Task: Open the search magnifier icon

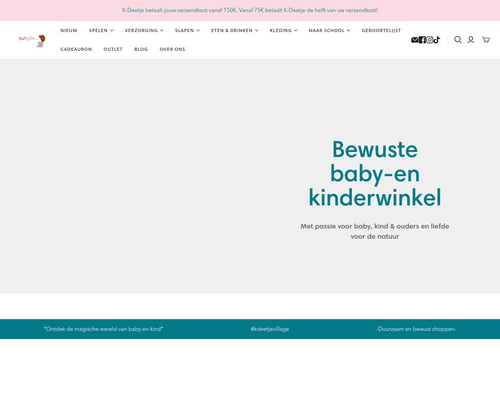Action: (458, 40)
